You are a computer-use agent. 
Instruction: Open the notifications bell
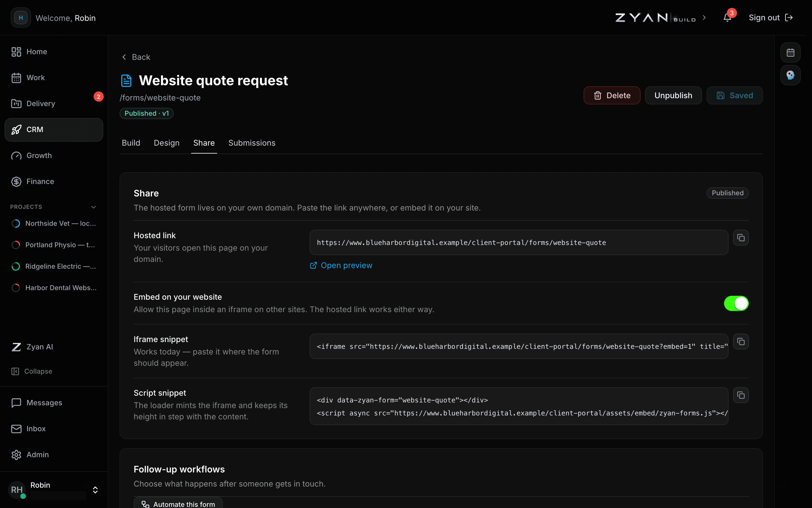tap(727, 17)
